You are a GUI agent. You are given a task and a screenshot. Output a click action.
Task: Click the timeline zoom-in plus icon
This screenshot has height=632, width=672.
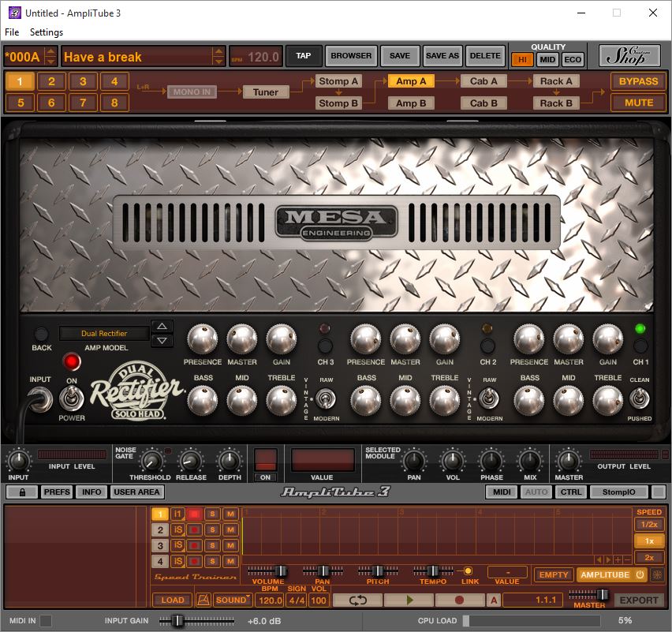click(x=618, y=559)
